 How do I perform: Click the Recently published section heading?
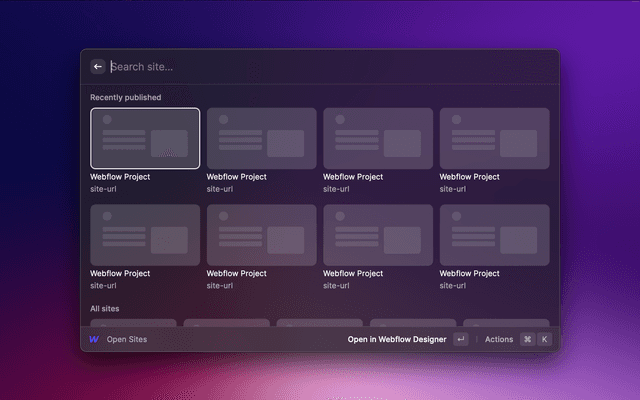[125, 97]
